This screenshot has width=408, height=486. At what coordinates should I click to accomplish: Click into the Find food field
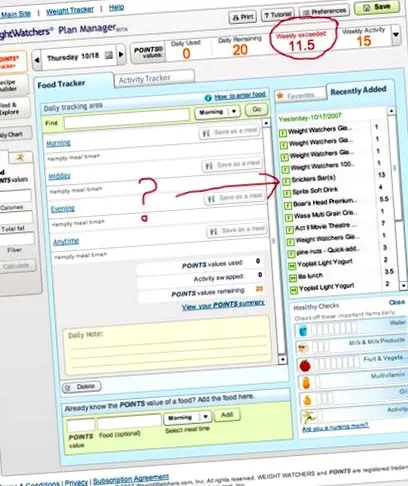coord(127,118)
